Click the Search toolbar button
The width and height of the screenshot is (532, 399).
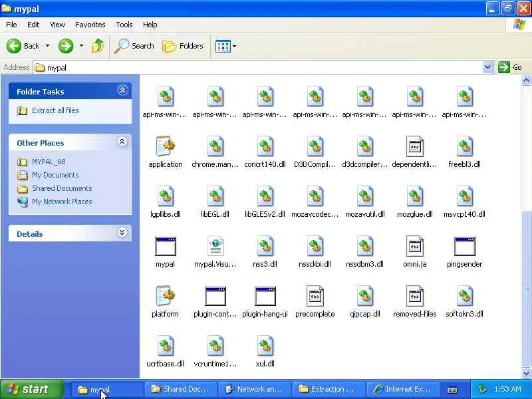(134, 46)
